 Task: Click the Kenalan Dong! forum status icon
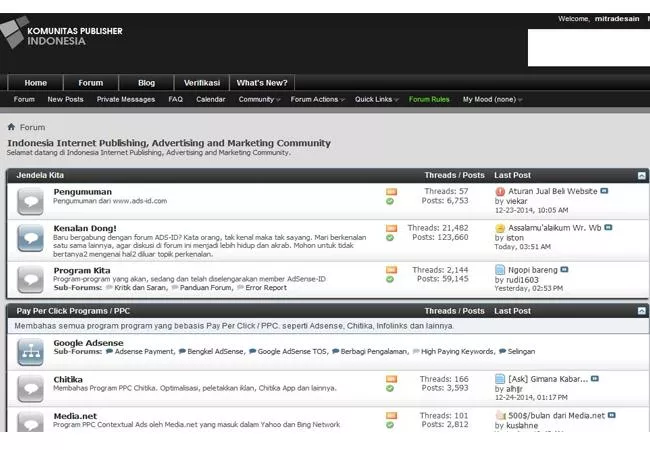click(x=30, y=238)
